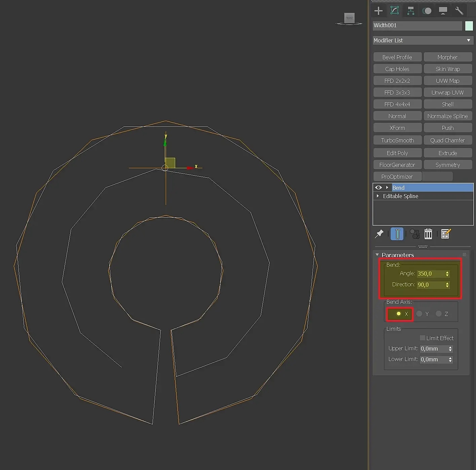
Task: Click the Edit Poly modifier button
Action: (x=397, y=153)
